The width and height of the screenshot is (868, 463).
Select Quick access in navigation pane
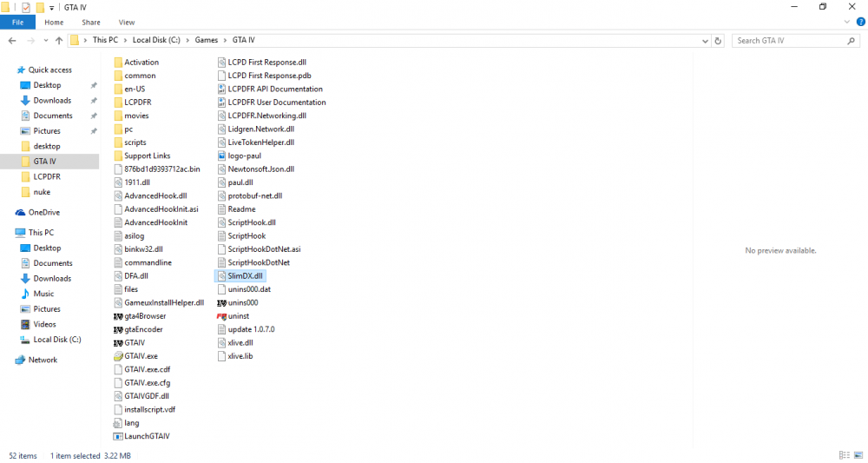pyautogui.click(x=49, y=69)
